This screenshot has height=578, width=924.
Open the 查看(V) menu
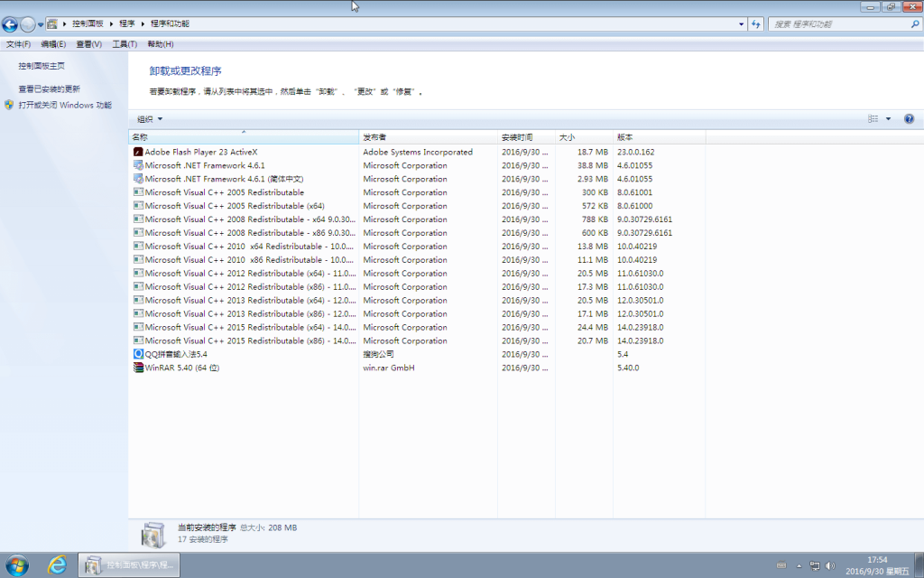[x=89, y=44]
